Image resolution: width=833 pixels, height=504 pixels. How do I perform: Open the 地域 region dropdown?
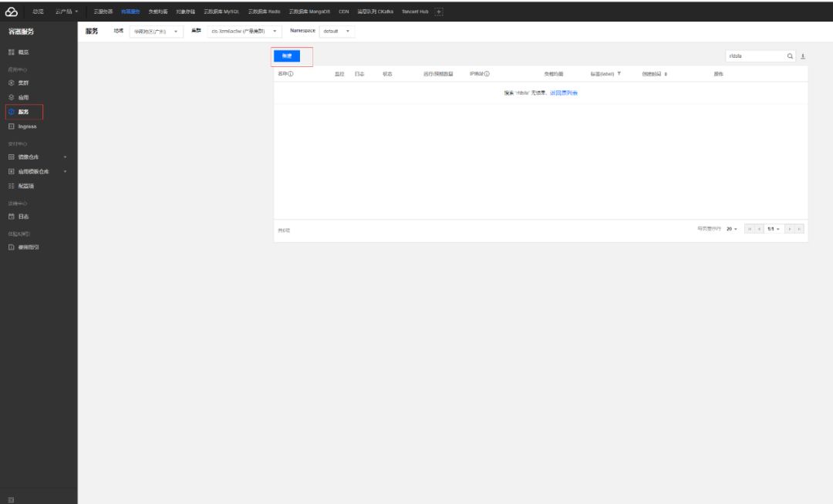click(x=156, y=32)
